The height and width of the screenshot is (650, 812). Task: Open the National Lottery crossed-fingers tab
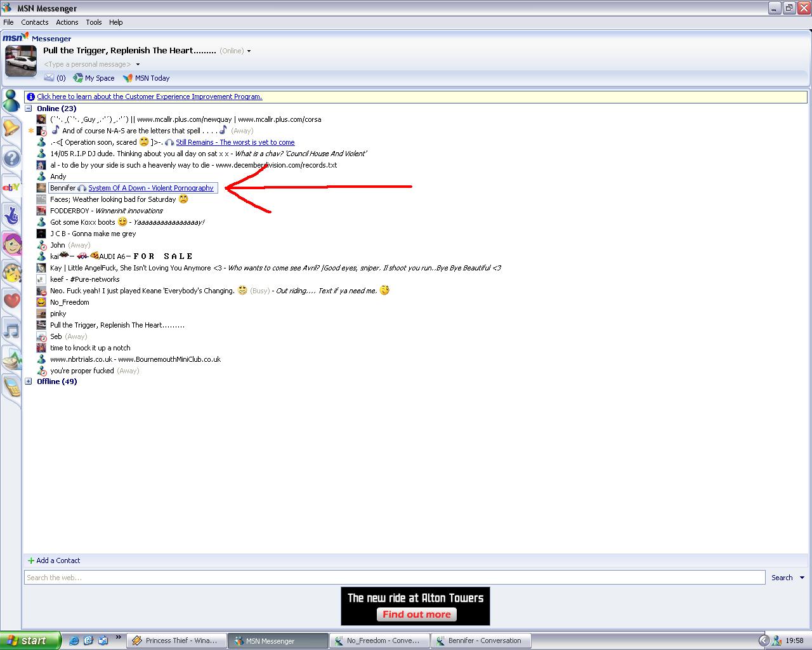[x=11, y=216]
